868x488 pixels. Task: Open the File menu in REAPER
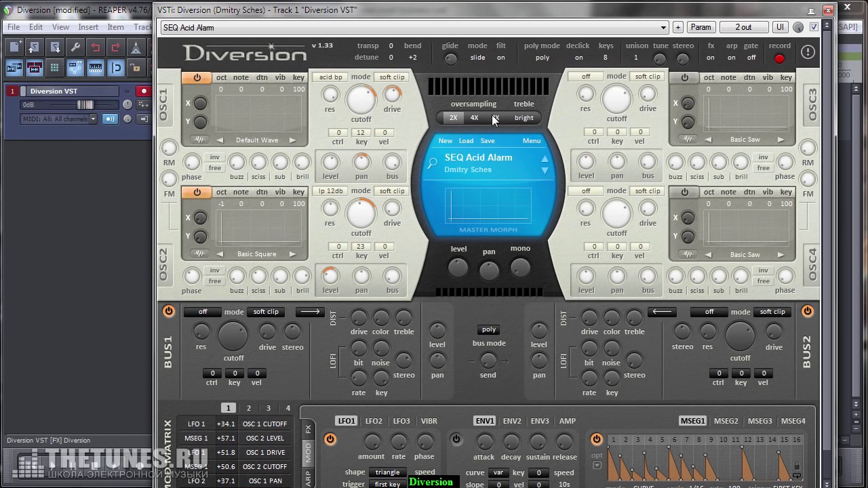pos(14,27)
